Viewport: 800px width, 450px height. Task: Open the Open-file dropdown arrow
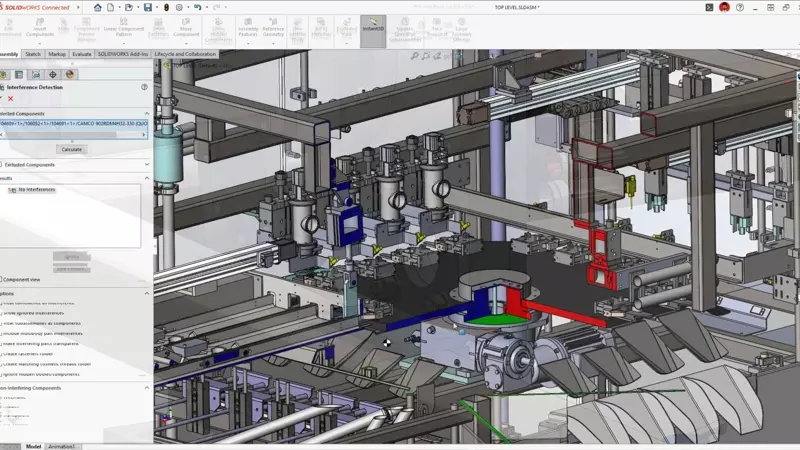click(x=138, y=7)
